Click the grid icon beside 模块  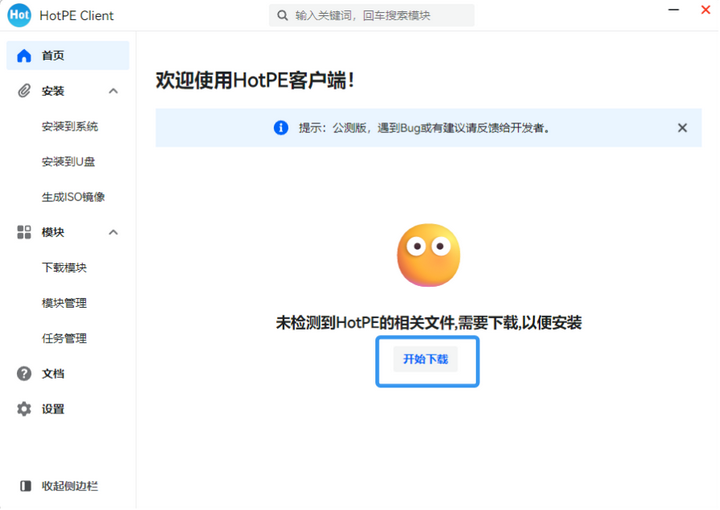click(24, 232)
